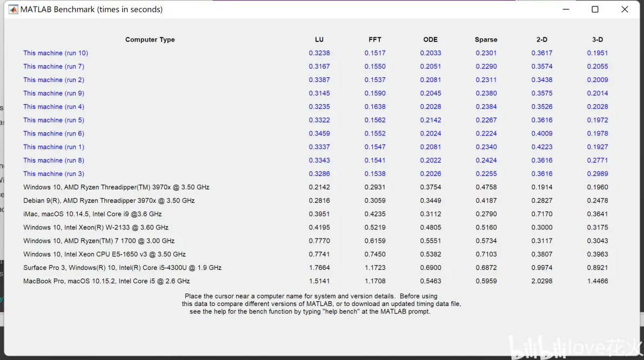Click the "LU" column header
644x360 pixels.
click(x=319, y=39)
